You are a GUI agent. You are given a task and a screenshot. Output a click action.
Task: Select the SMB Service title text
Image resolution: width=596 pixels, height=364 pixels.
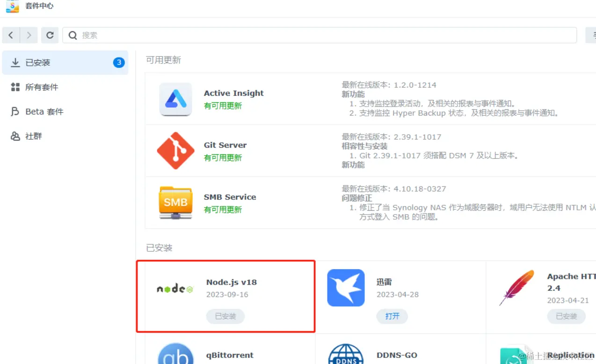(x=230, y=197)
